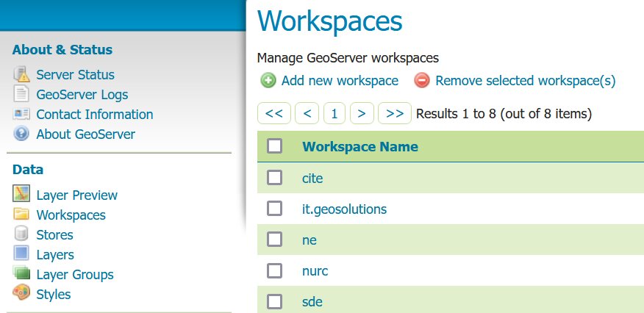Sort by Workspace Name column header
This screenshot has height=313, width=644.
pyautogui.click(x=360, y=146)
